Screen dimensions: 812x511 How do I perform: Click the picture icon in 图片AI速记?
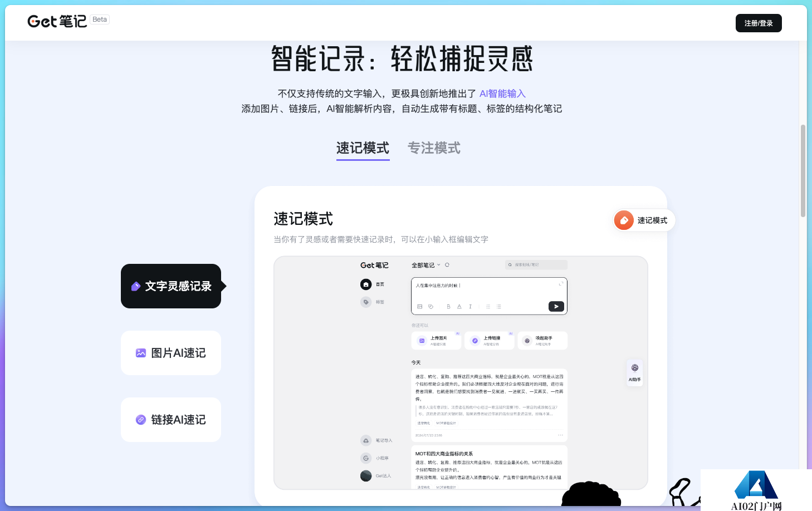(141, 353)
